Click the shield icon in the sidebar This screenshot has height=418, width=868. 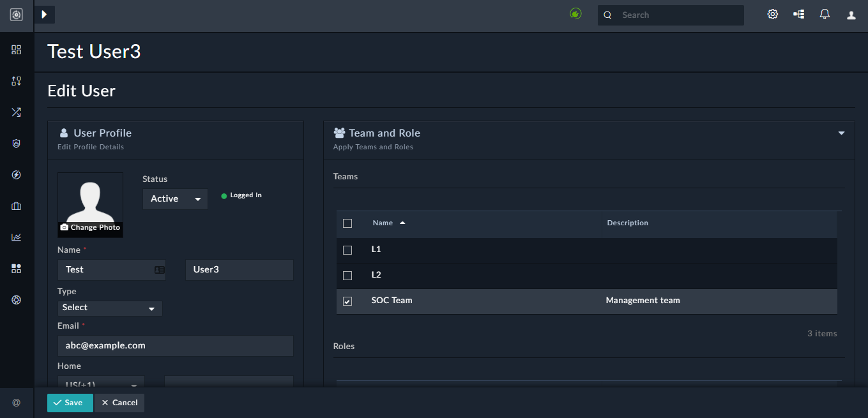click(16, 143)
